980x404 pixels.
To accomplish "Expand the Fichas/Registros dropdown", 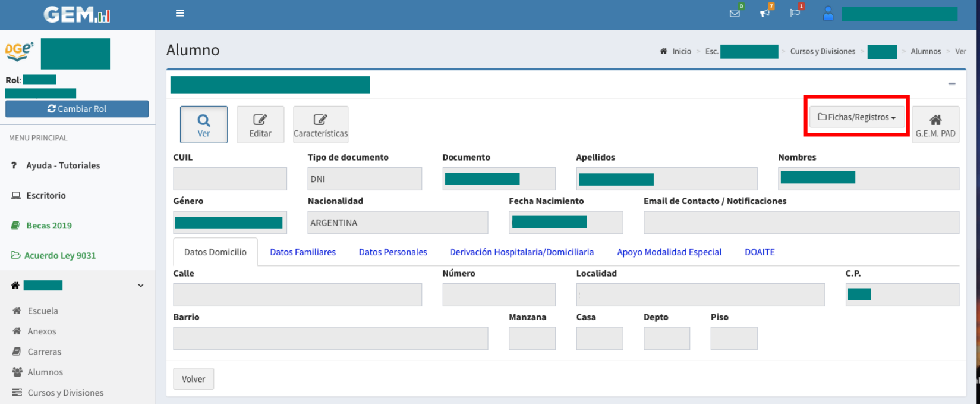I will [857, 117].
